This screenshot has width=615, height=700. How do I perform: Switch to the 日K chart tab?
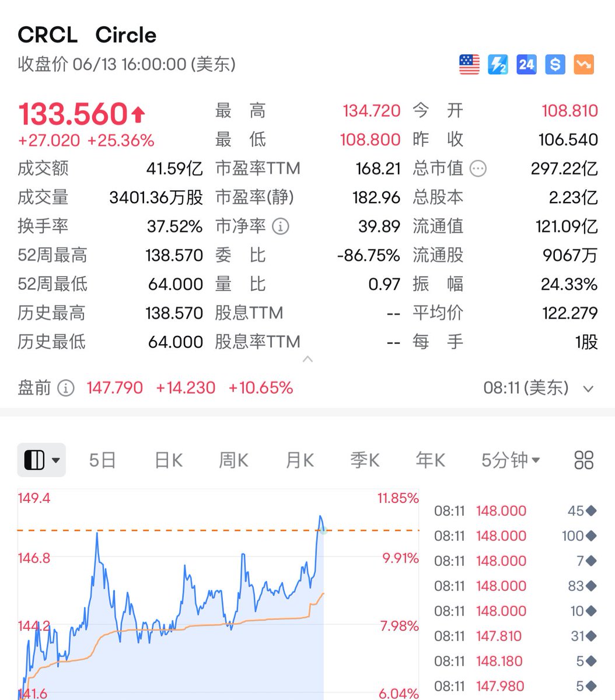(169, 460)
